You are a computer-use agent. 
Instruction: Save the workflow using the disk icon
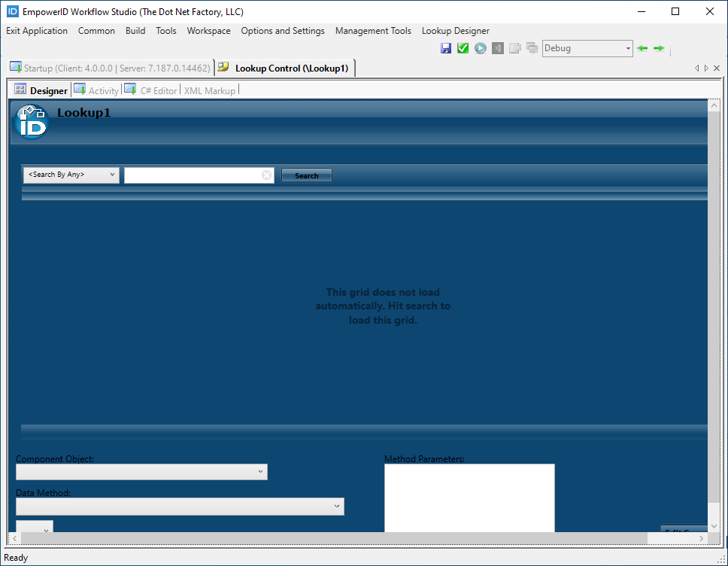point(445,47)
